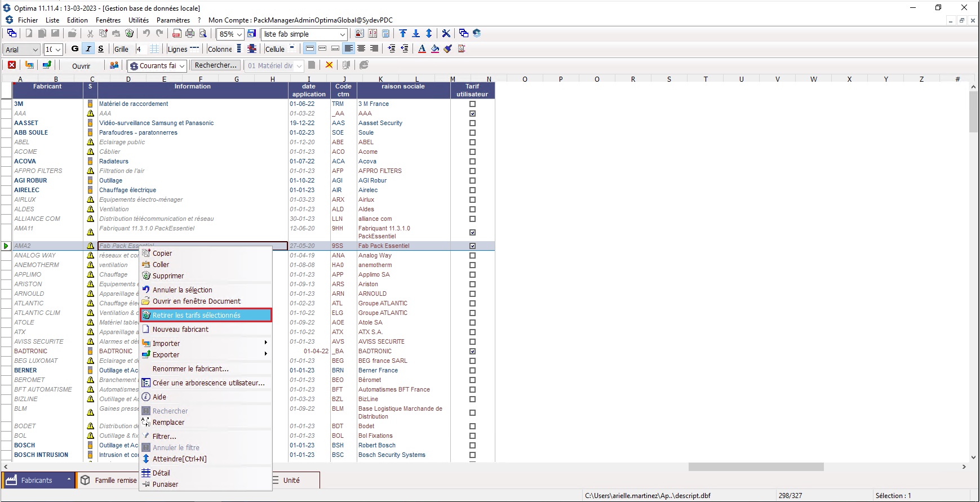Open the Fabricants tab dropdown arrow
Image resolution: width=980 pixels, height=502 pixels.
tap(69, 480)
